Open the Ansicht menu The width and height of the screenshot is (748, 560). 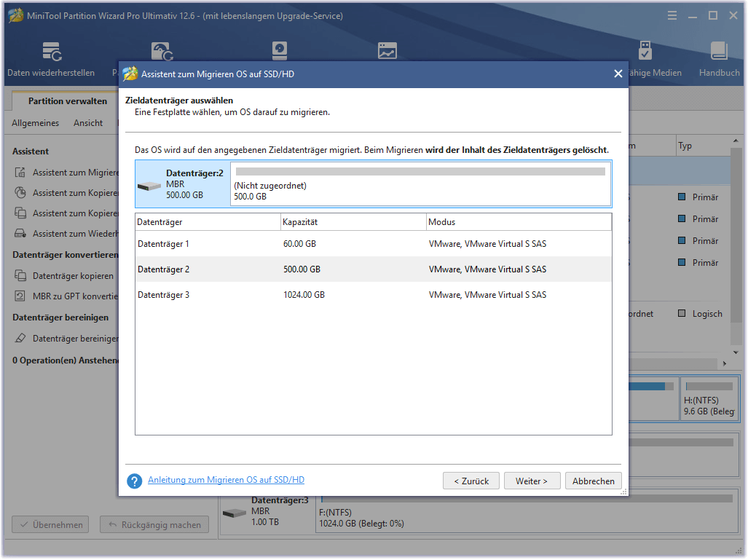tap(88, 123)
